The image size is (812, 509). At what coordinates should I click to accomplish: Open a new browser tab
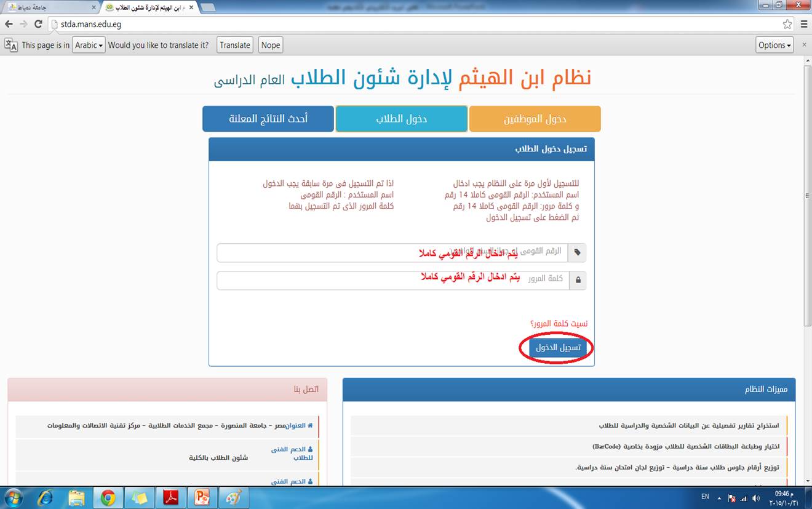point(208,7)
